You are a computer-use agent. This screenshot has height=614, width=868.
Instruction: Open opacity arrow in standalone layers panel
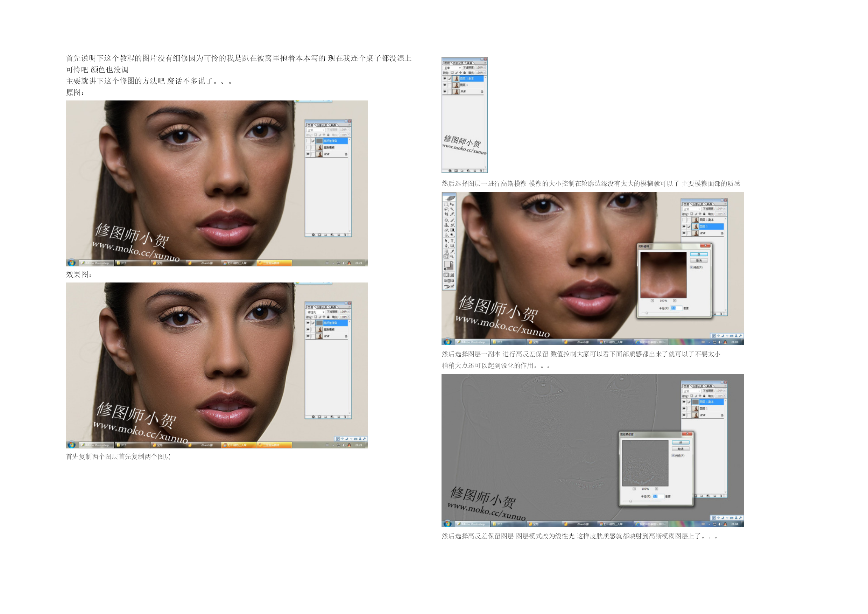click(x=484, y=67)
